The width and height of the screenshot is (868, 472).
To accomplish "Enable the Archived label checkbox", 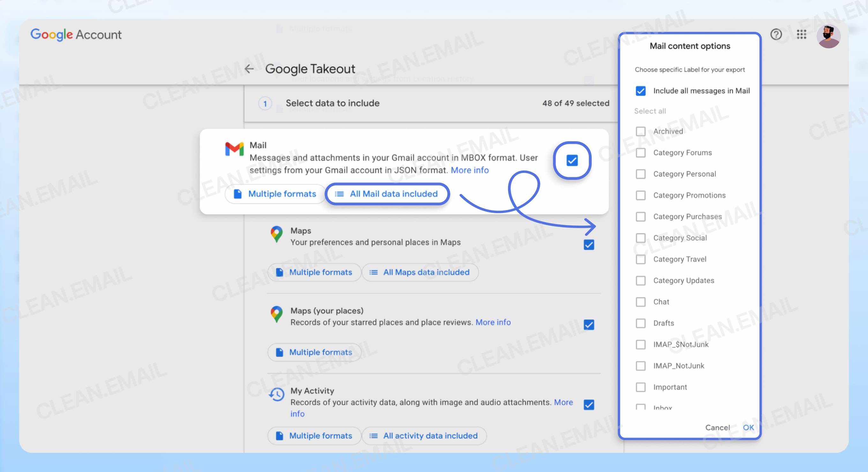I will [x=640, y=131].
